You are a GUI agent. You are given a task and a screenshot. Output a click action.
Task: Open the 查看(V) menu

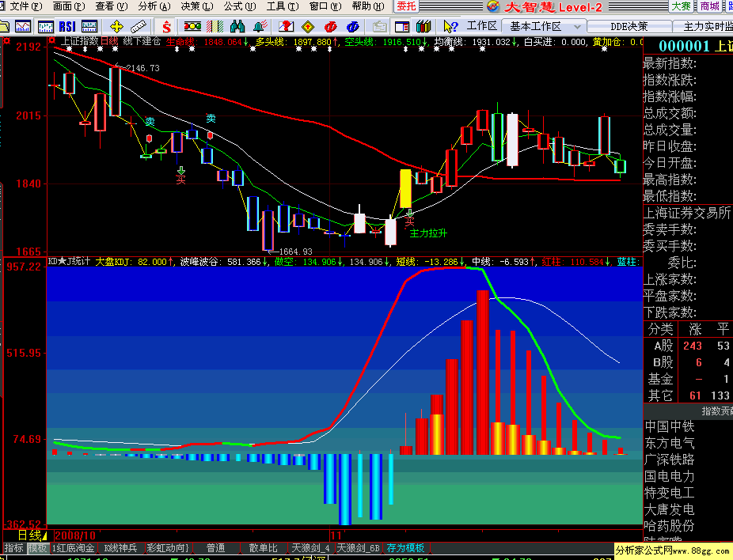coord(112,6)
